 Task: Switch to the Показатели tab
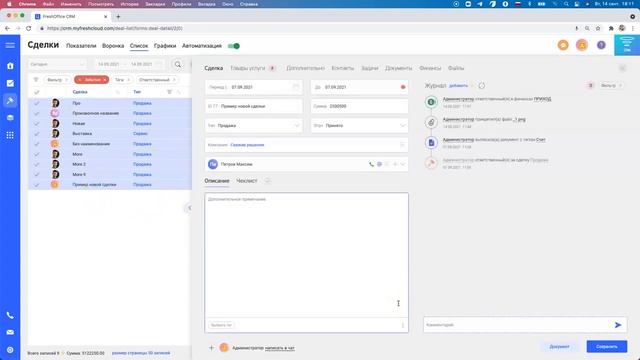coord(81,46)
